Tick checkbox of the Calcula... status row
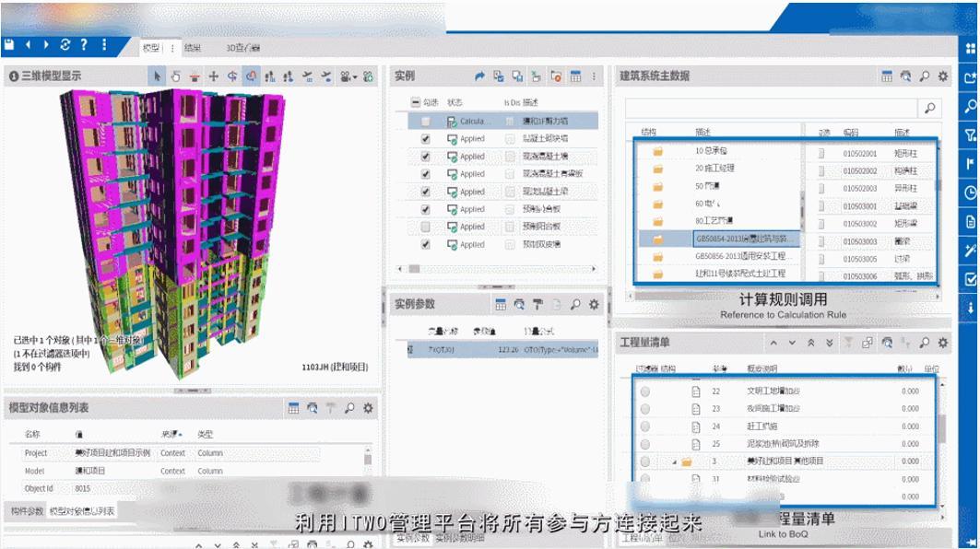 click(426, 122)
